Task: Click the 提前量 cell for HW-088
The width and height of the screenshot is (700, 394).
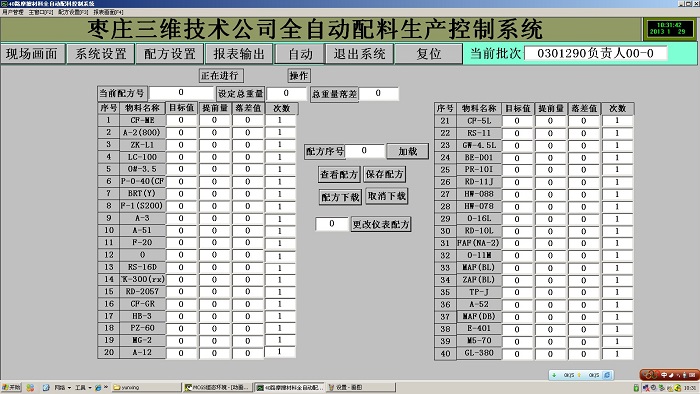Action: click(x=550, y=195)
